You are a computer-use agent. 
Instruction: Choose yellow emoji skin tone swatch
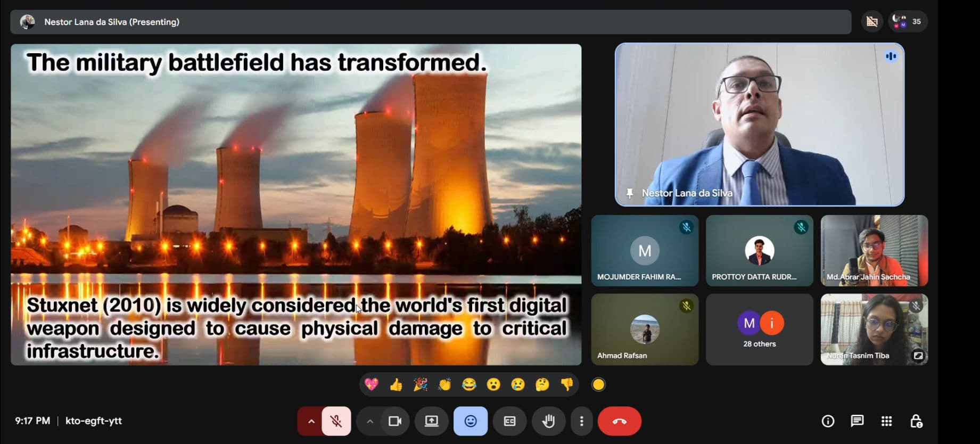[598, 384]
